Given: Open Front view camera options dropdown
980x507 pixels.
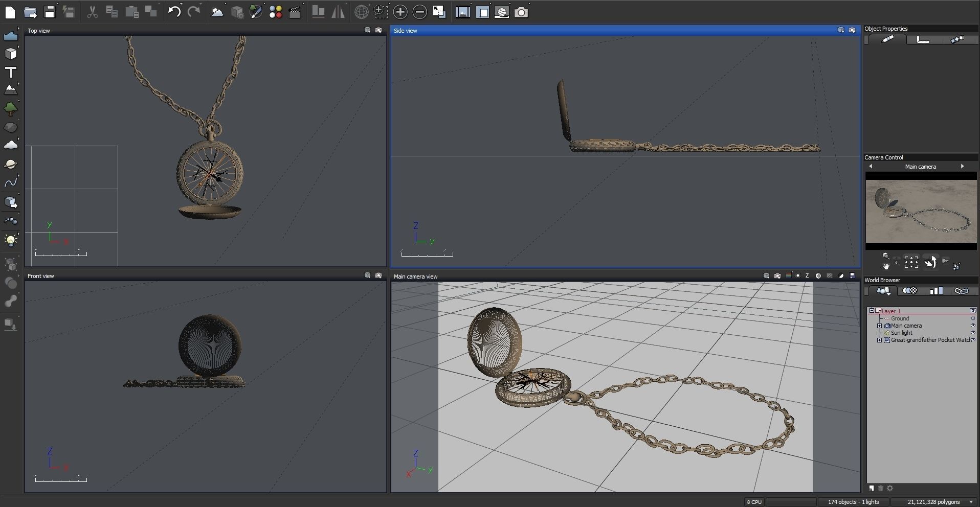Looking at the screenshot, I should click(x=378, y=275).
